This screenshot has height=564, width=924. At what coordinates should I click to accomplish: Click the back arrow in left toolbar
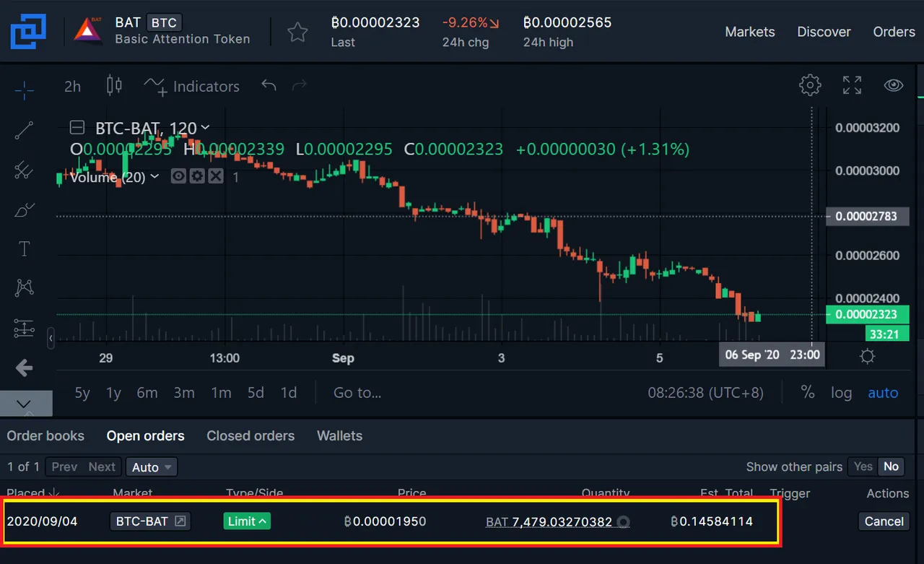pyautogui.click(x=24, y=368)
